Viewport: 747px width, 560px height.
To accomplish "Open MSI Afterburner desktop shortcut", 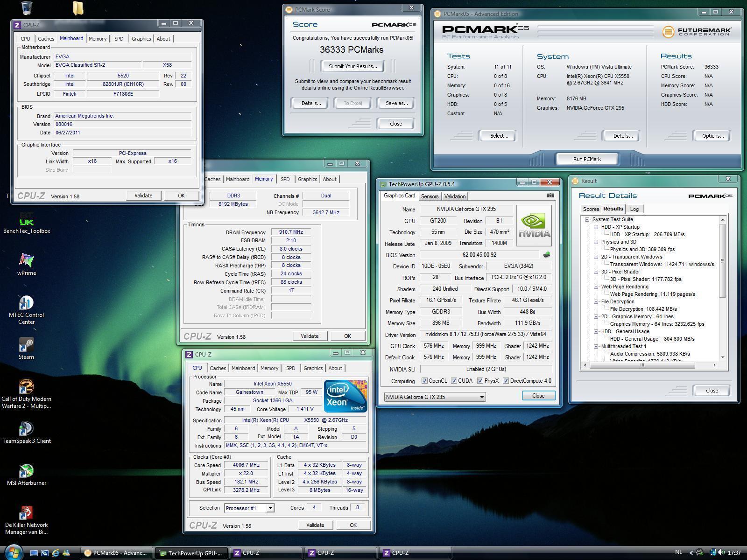I will coord(27,475).
